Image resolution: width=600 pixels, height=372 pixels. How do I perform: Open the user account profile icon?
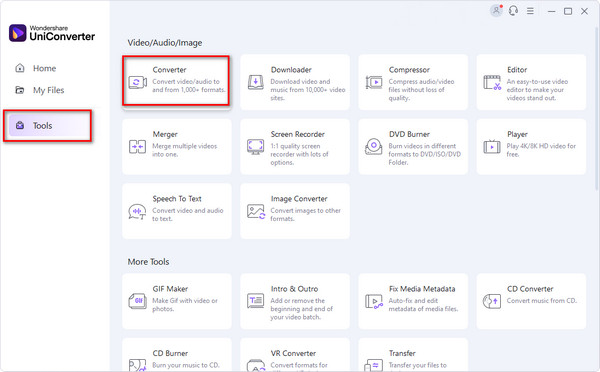point(496,11)
